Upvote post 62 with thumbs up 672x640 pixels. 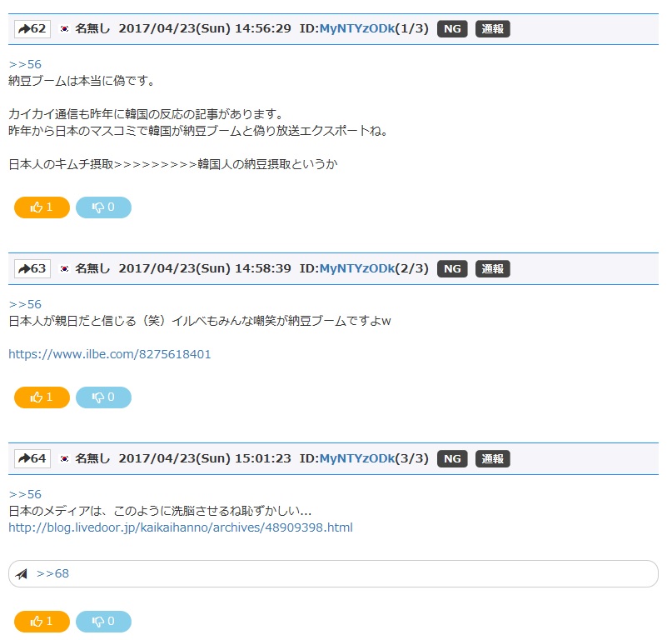click(x=42, y=207)
